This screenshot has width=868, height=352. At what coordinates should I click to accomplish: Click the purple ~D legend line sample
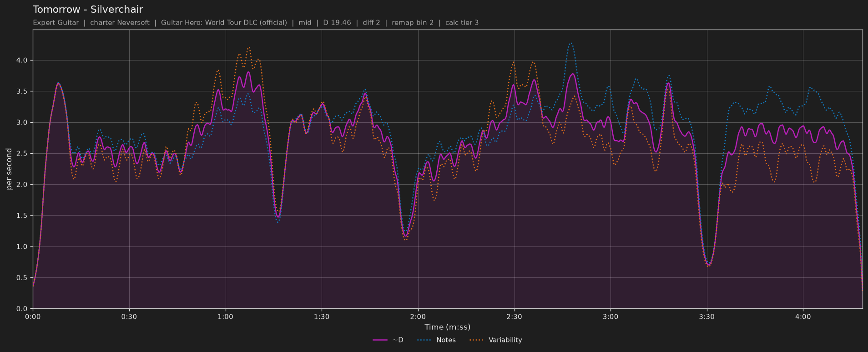coord(380,340)
